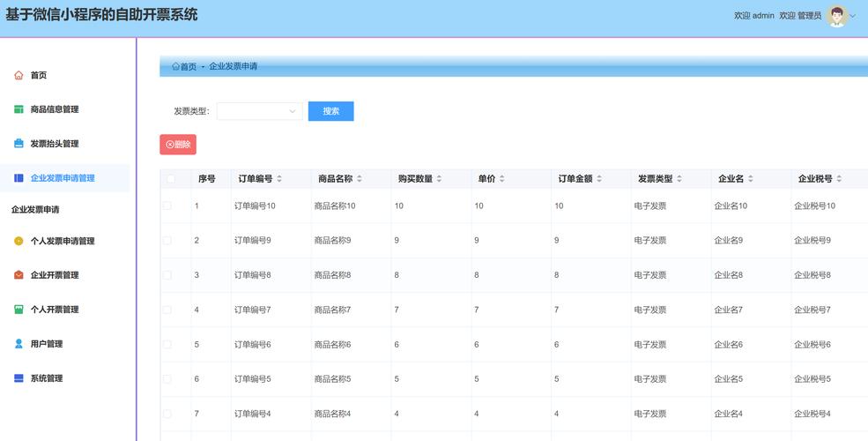Viewport: 868px width, 441px height.
Task: Click 企业发票申请 in breadcrumb
Action: pyautogui.click(x=233, y=66)
